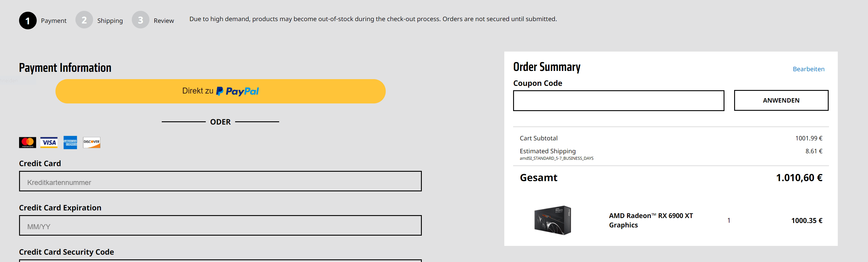Click the American Express card icon

pyautogui.click(x=70, y=142)
